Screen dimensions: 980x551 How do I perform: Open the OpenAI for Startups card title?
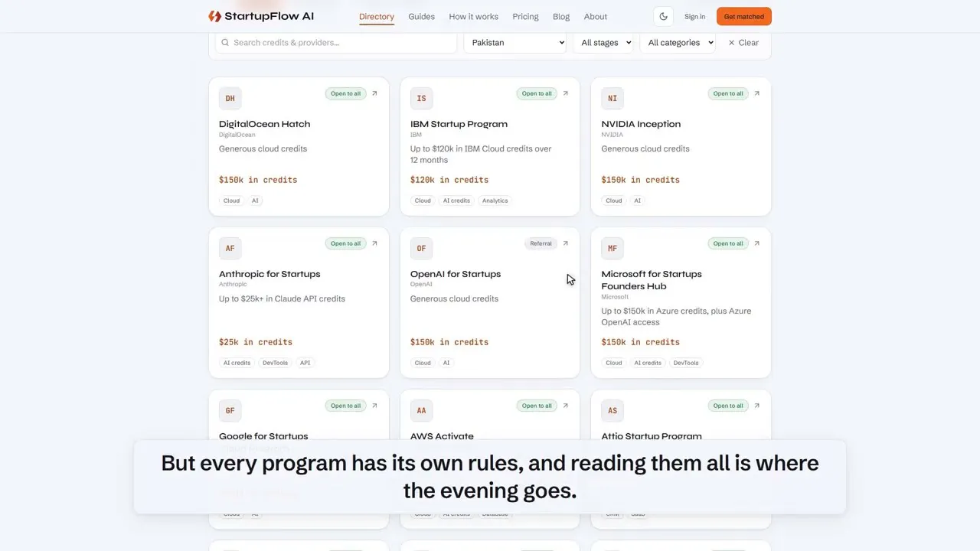456,274
